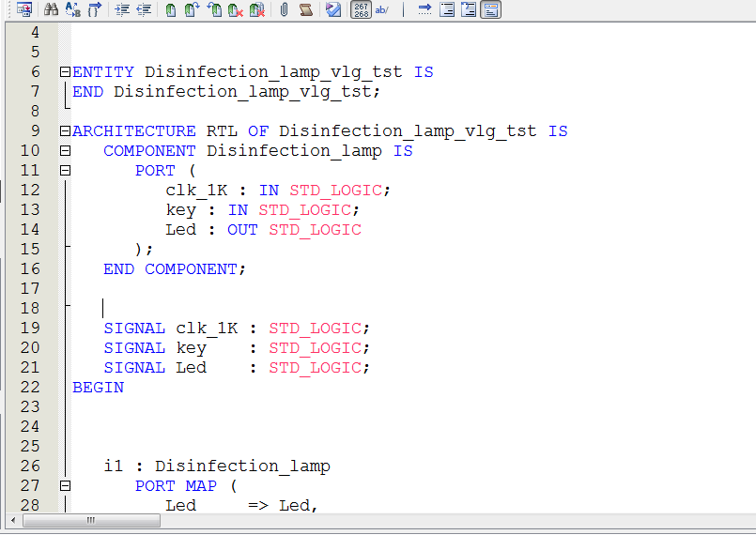The height and width of the screenshot is (535, 756).
Task: Click 'Led' port name on line 14
Action: (x=181, y=229)
